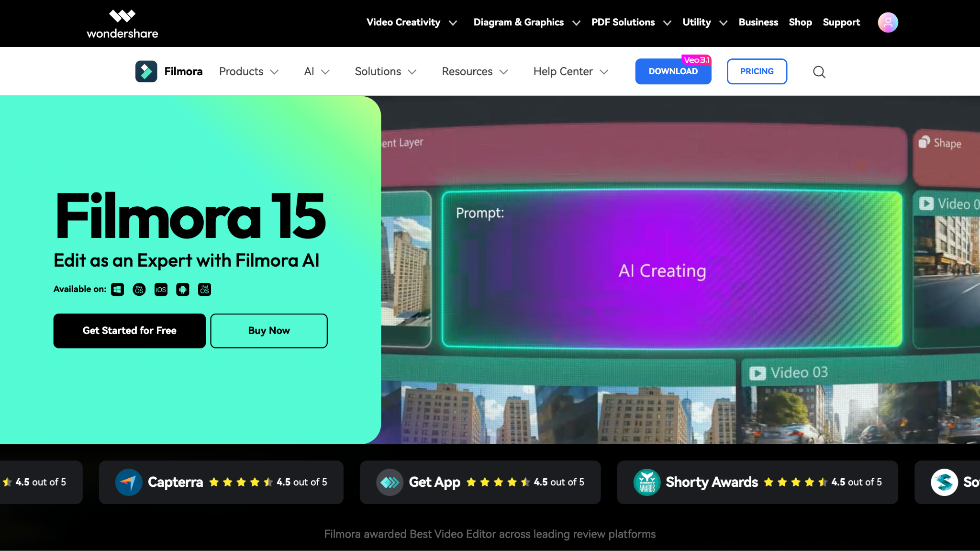Click "Filmora awarded Best Video Editor" text
Screen dimensions: 980x551
click(490, 534)
